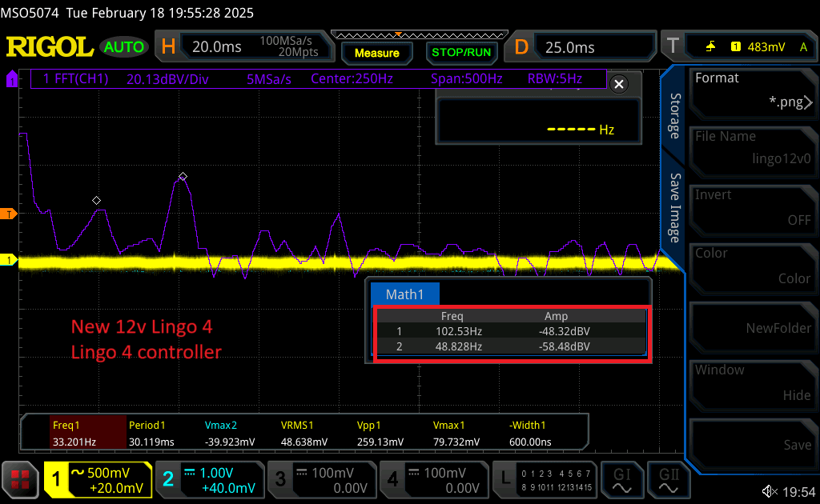The image size is (820, 504).
Task: Click the horizontal position marker above Measure
Action: coord(398,35)
